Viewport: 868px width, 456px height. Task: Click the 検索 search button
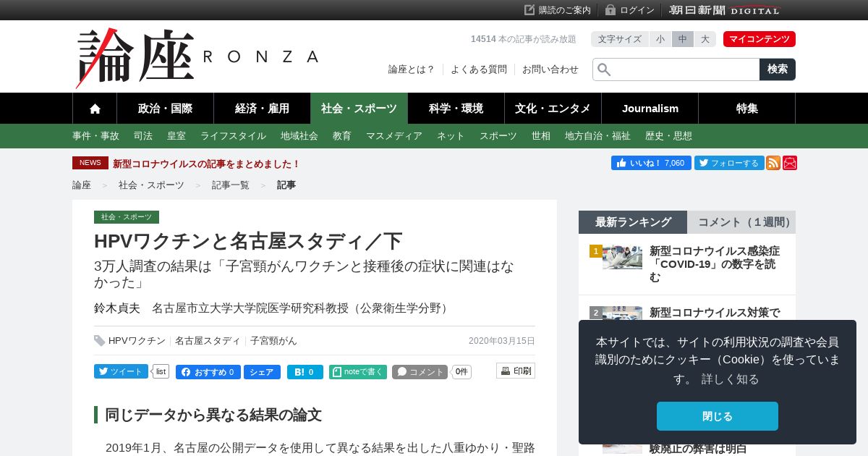pyautogui.click(x=778, y=69)
